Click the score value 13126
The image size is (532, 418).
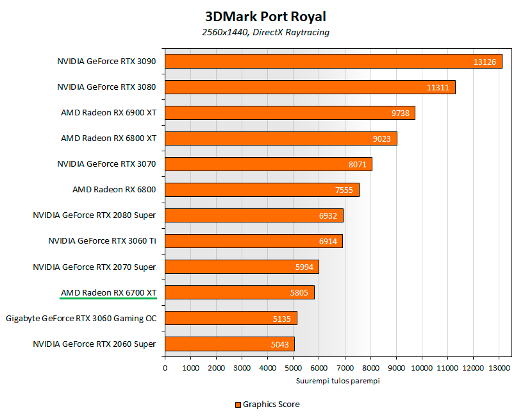pos(485,62)
